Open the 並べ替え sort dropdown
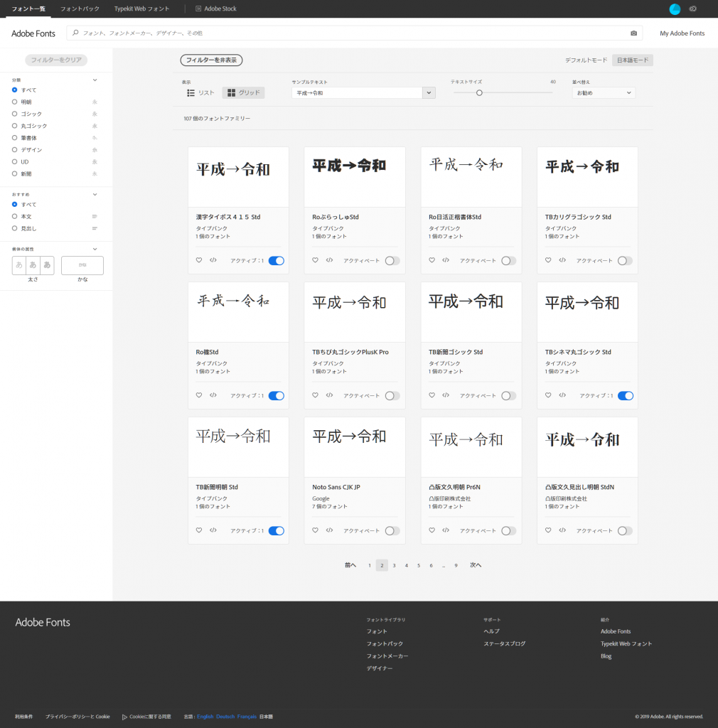 pos(604,93)
